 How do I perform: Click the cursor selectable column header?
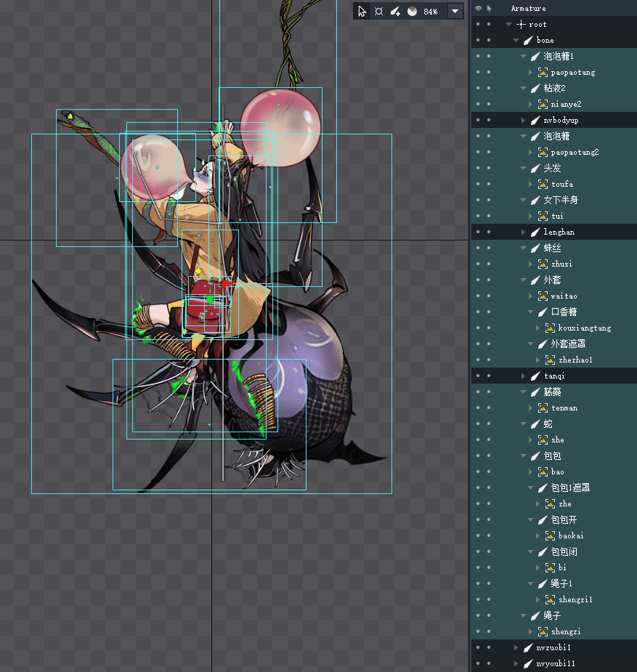pyautogui.click(x=489, y=8)
